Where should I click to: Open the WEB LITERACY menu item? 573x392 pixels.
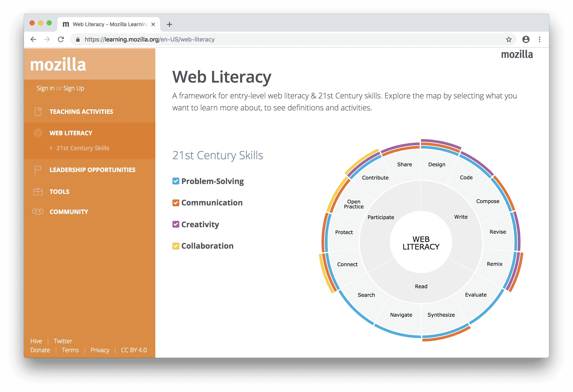pos(71,133)
